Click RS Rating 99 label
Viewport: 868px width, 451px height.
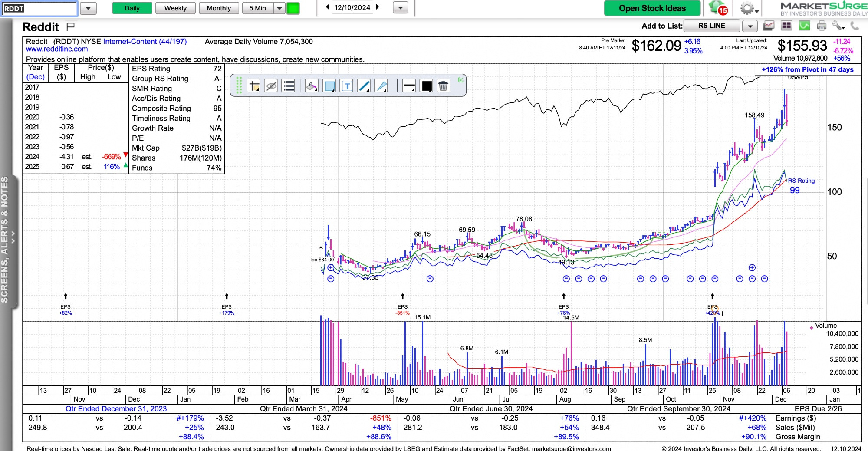[801, 186]
